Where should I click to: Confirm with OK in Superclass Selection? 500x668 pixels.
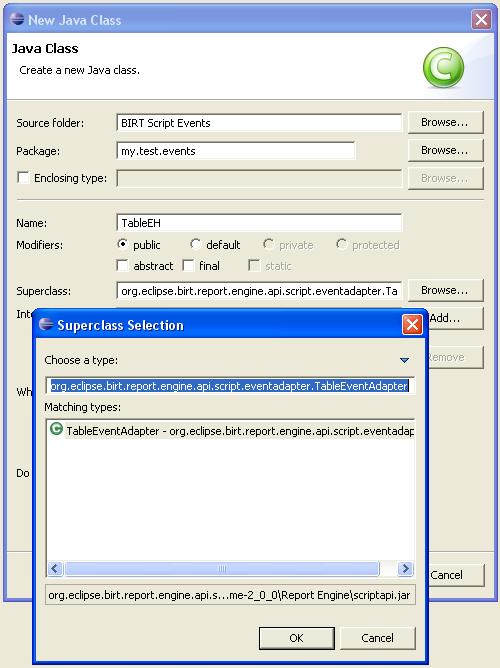pos(296,638)
